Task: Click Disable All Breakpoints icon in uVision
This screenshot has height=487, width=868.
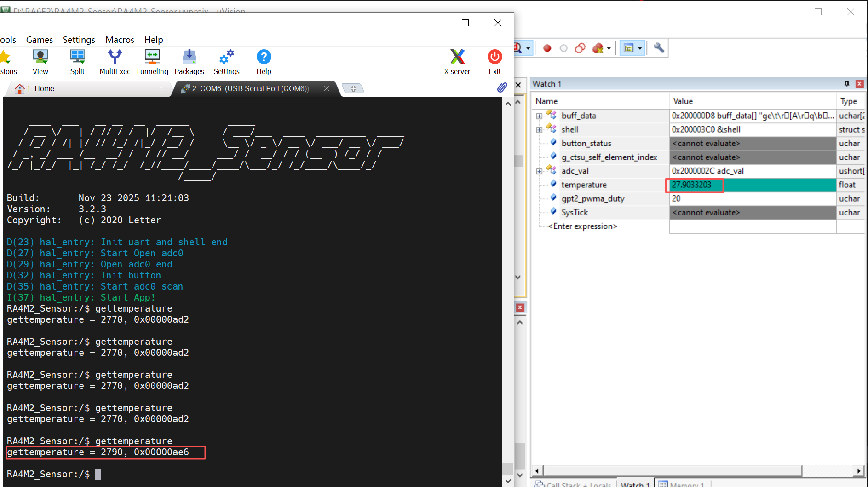Action: point(580,48)
